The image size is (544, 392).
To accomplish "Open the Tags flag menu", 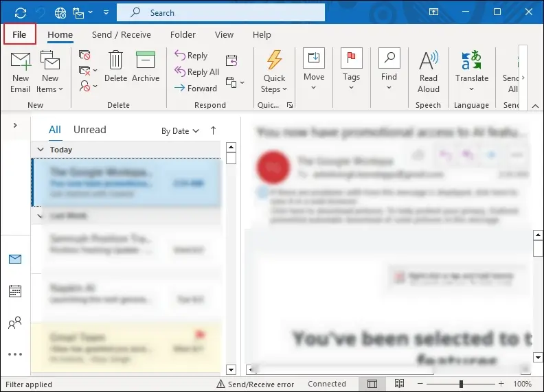I will pos(352,69).
